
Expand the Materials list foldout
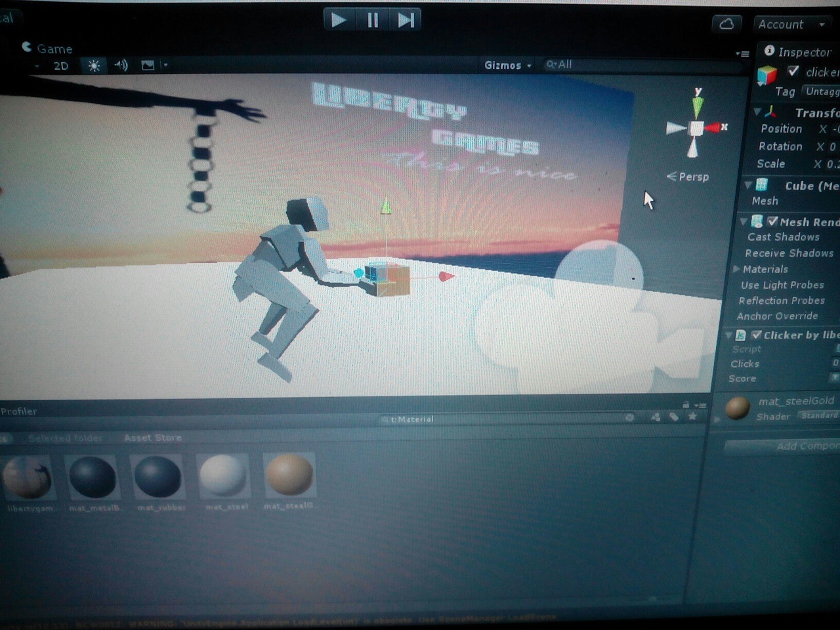[736, 269]
